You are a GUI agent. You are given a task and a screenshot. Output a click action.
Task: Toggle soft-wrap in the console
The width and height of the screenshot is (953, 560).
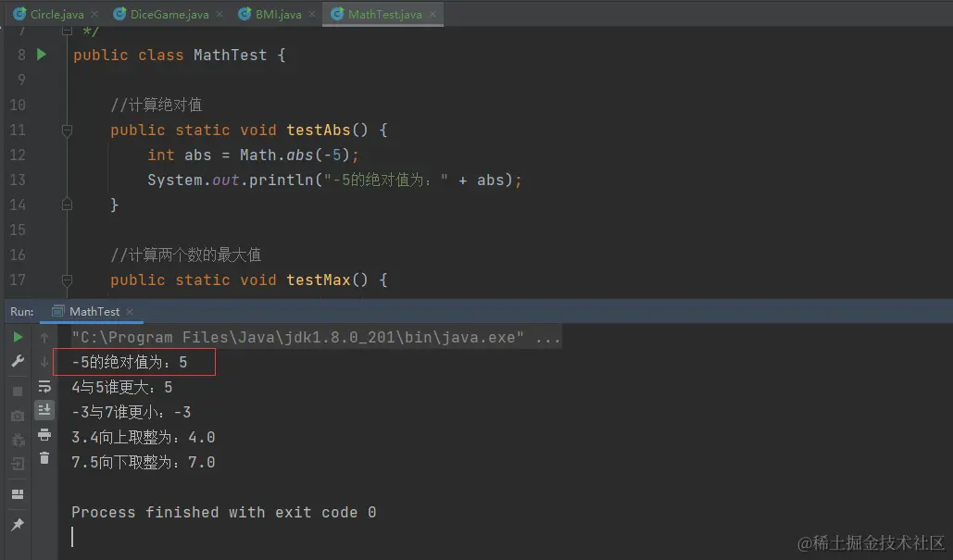44,386
